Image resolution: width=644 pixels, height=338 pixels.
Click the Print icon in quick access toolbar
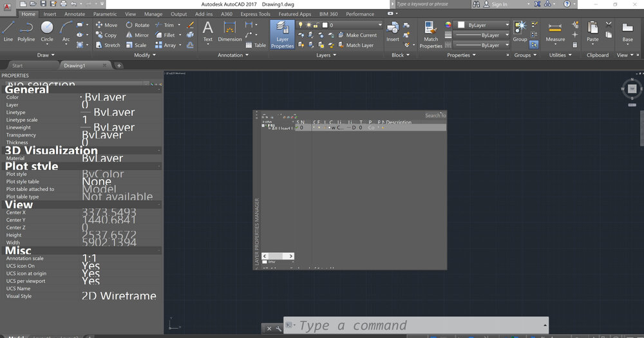[63, 4]
